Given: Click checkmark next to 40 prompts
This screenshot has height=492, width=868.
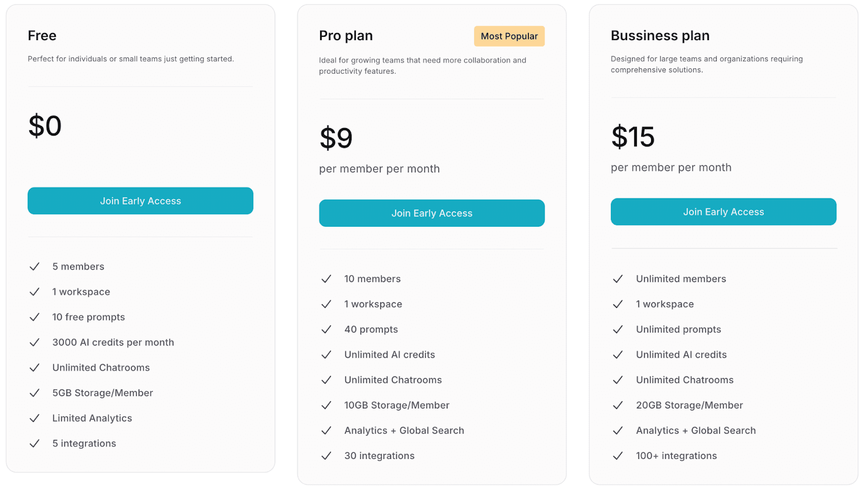Looking at the screenshot, I should (x=326, y=329).
